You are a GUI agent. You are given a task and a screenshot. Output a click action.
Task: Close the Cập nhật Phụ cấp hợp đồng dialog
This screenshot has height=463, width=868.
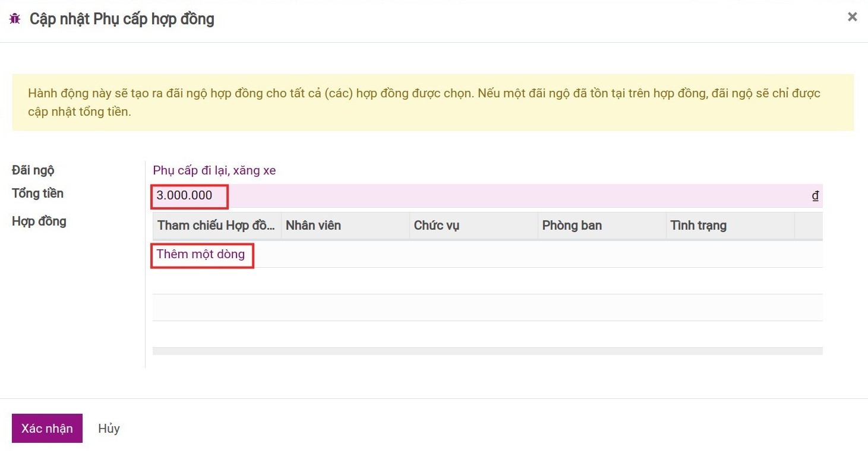(x=852, y=17)
